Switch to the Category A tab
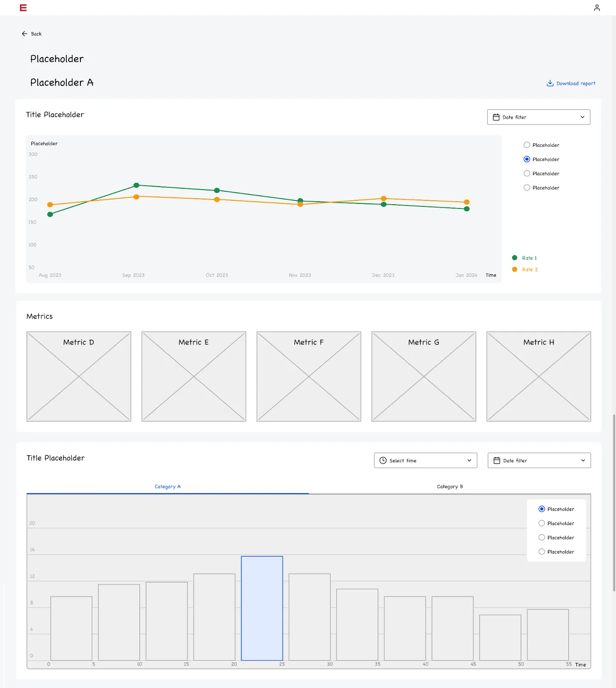This screenshot has height=688, width=616. [x=168, y=487]
